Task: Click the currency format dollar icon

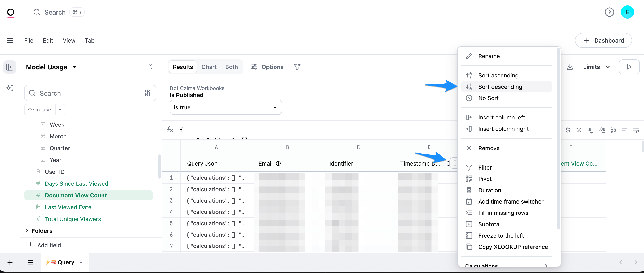Action: click(568, 130)
